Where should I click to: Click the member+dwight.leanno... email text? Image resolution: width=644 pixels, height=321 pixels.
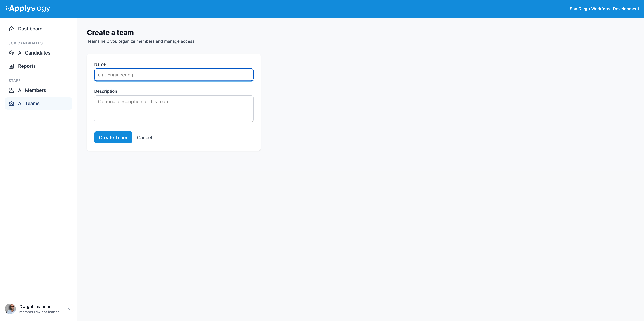click(41, 312)
